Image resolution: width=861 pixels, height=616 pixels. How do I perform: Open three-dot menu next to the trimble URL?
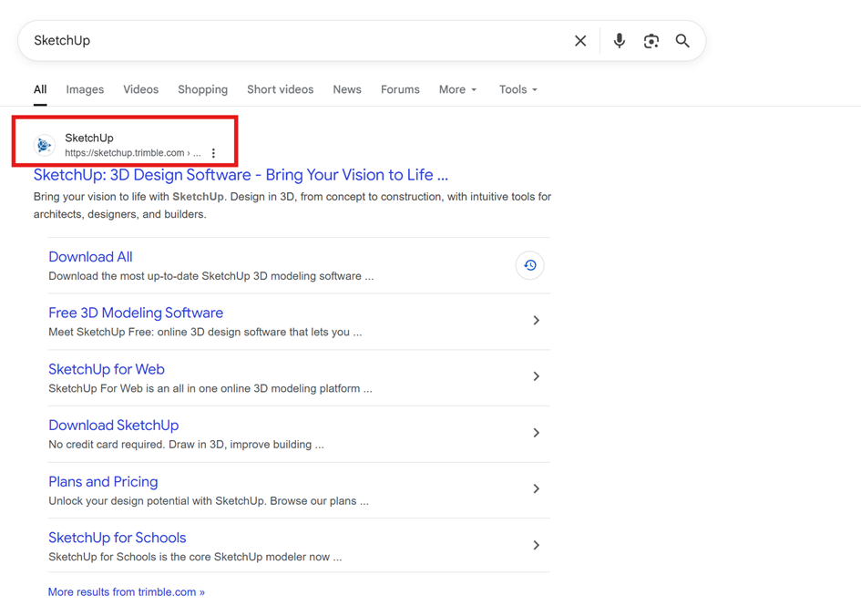(x=214, y=153)
